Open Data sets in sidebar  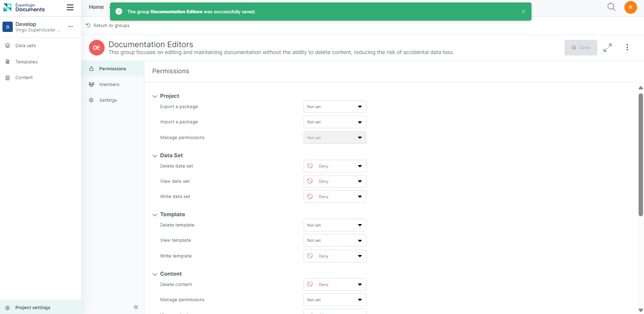(40, 46)
